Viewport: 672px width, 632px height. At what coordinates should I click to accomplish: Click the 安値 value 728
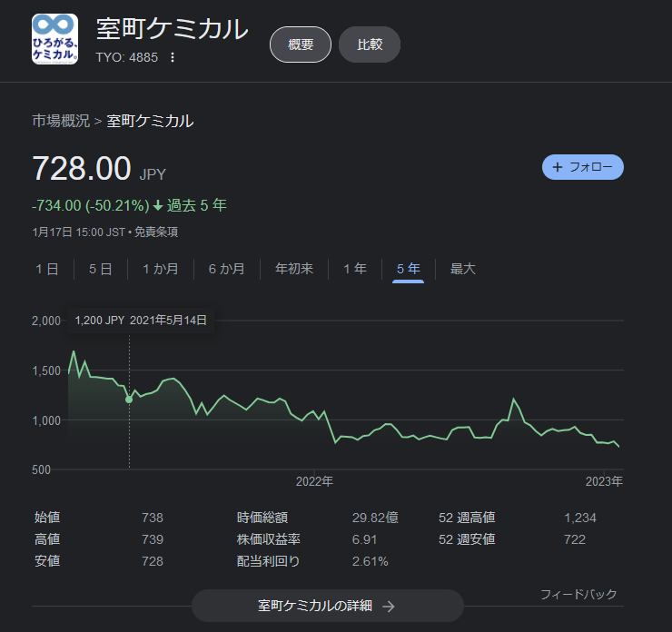click(x=153, y=561)
